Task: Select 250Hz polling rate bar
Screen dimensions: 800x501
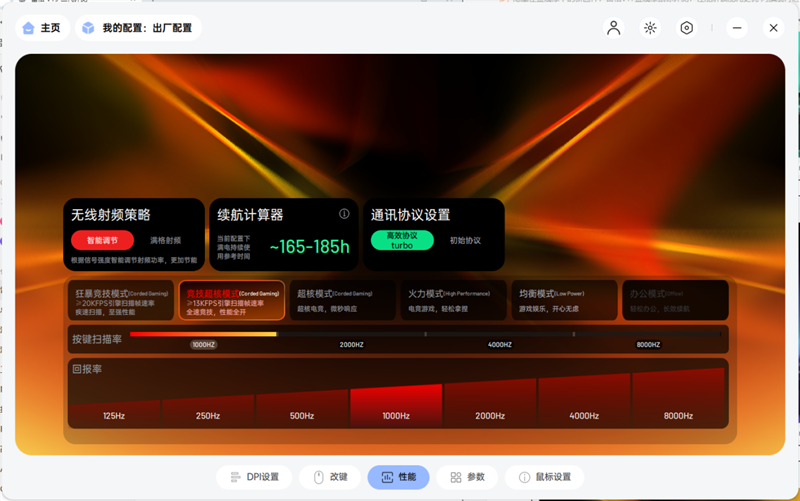Action: pyautogui.click(x=208, y=411)
